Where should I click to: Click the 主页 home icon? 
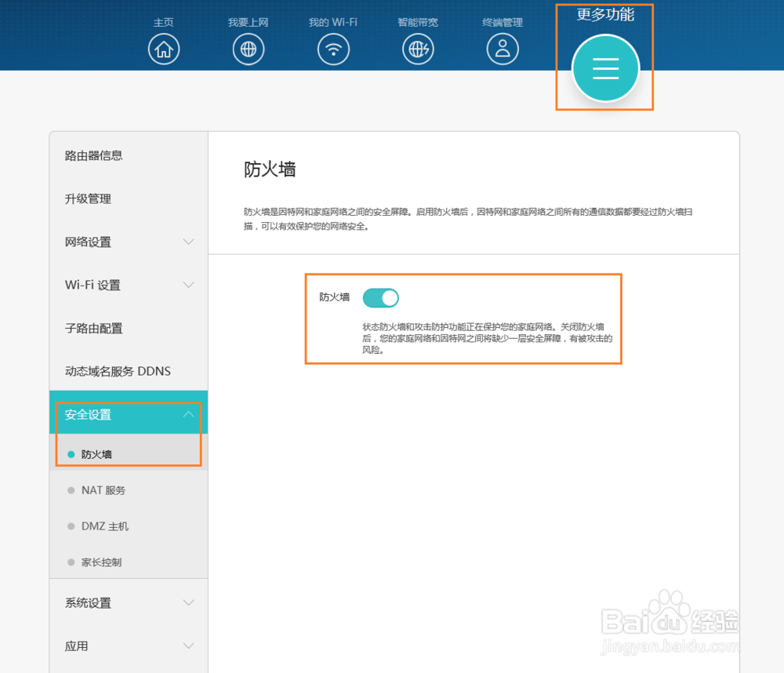[x=164, y=49]
